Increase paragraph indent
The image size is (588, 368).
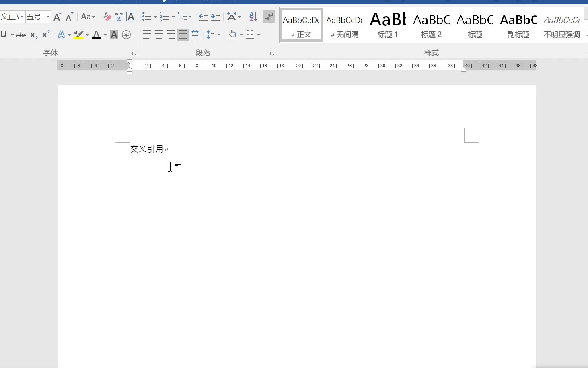216,17
